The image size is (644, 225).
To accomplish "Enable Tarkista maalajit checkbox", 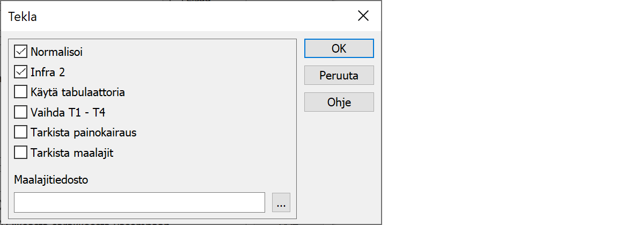I will pyautogui.click(x=21, y=152).
